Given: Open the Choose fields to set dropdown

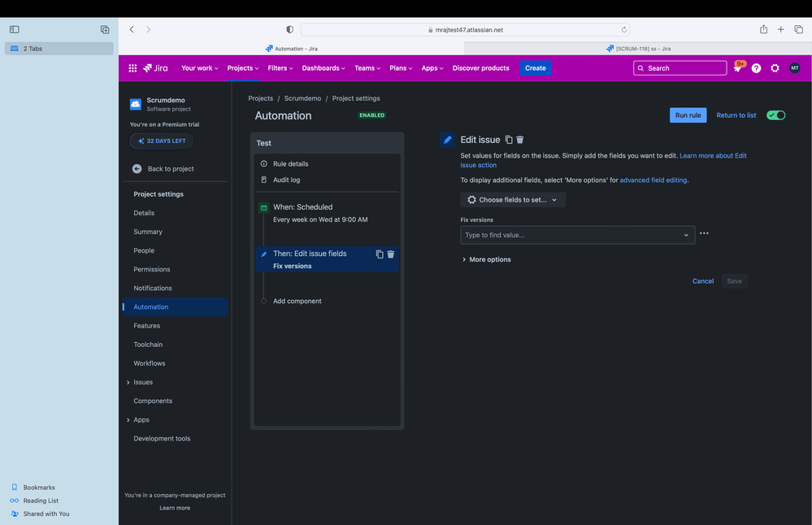Looking at the screenshot, I should [x=512, y=199].
